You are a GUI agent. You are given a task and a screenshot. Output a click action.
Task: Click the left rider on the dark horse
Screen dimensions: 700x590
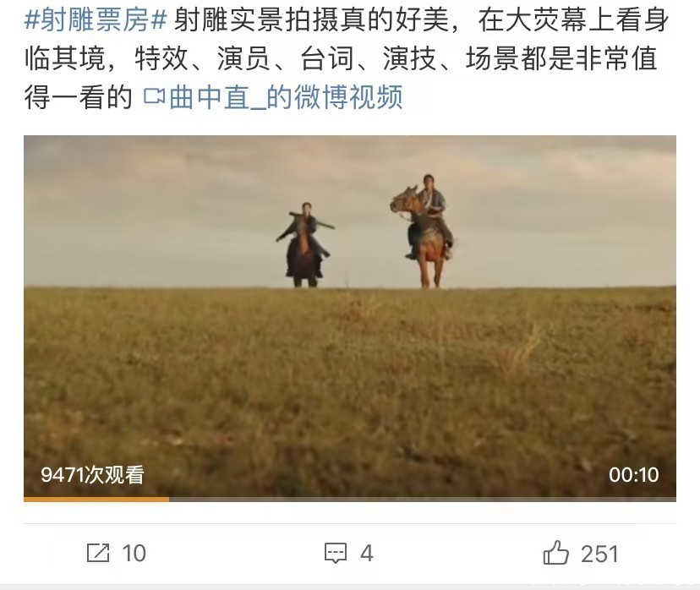[304, 245]
